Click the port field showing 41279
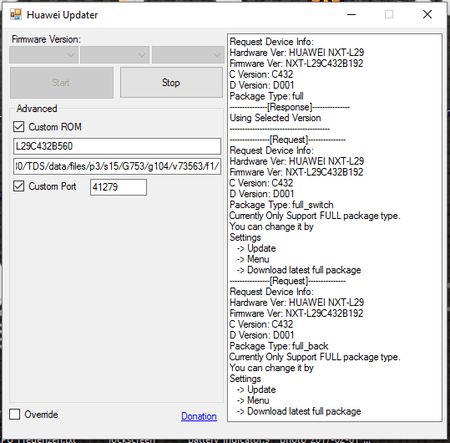Image resolution: width=450 pixels, height=443 pixels. pyautogui.click(x=118, y=187)
